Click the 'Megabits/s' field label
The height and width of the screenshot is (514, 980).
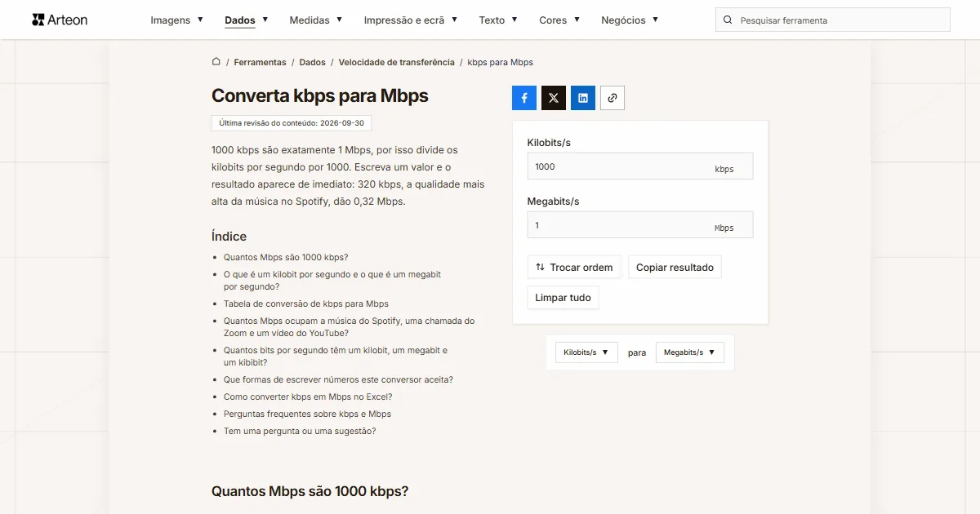point(553,202)
